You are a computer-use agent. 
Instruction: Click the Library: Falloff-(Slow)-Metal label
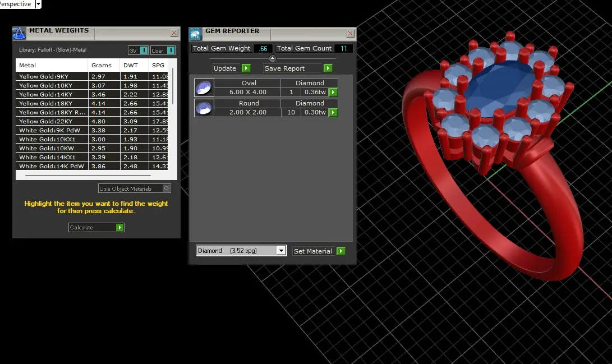pyautogui.click(x=53, y=50)
